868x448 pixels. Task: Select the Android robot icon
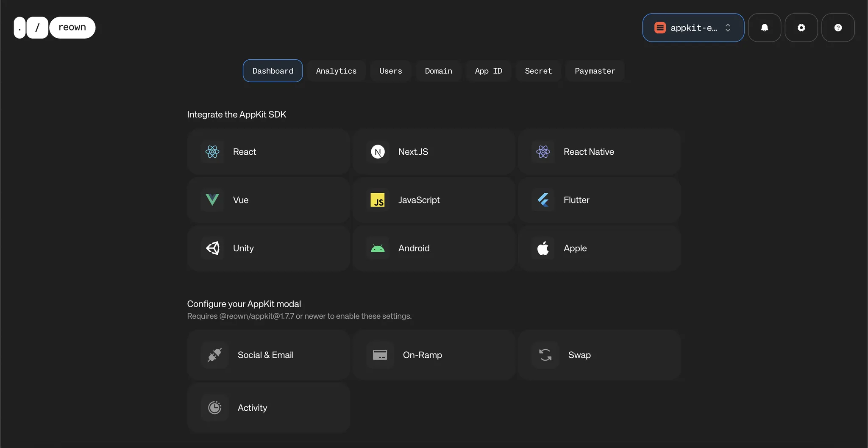378,248
